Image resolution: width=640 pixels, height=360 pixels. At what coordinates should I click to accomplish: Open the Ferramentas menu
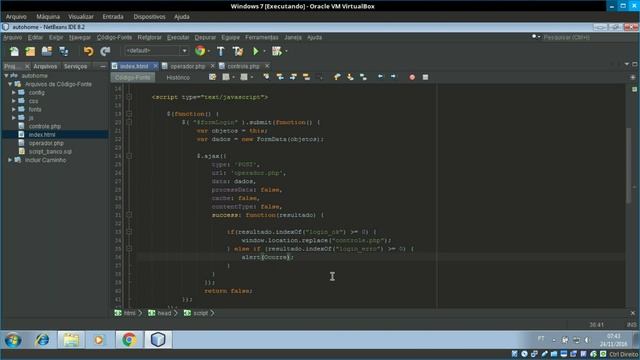point(262,37)
